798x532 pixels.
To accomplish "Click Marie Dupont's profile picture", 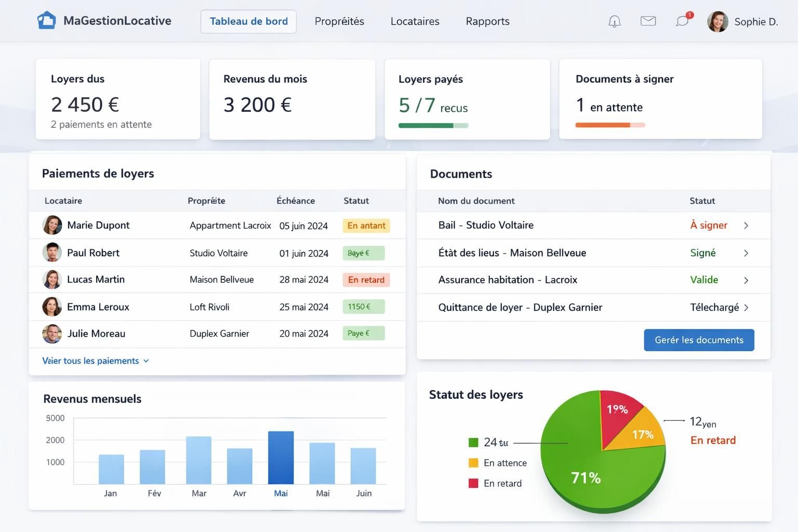I will 52,225.
